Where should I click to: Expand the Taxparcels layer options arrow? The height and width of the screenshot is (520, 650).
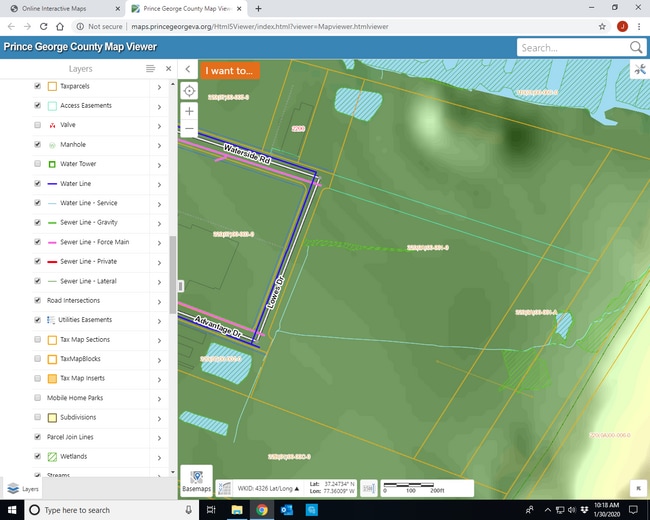(159, 87)
